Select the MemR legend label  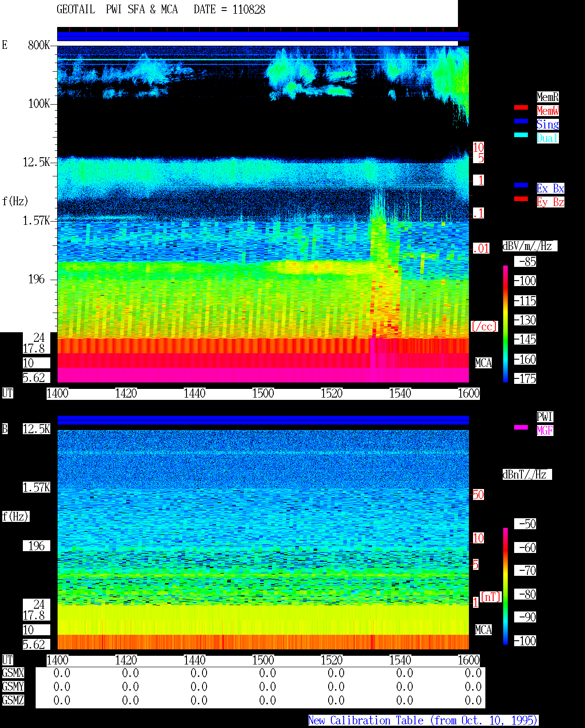548,97
